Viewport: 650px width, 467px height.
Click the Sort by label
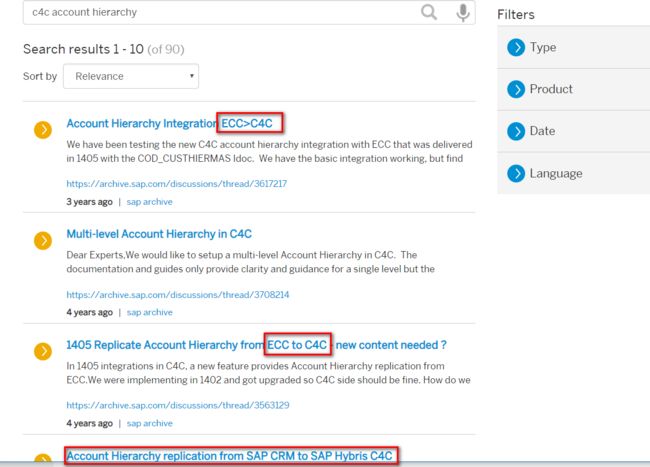pos(40,76)
